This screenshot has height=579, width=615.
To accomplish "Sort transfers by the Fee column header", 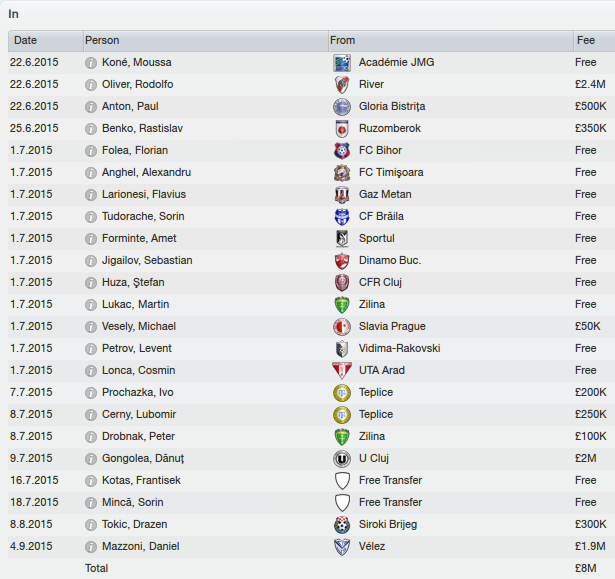I will (594, 40).
